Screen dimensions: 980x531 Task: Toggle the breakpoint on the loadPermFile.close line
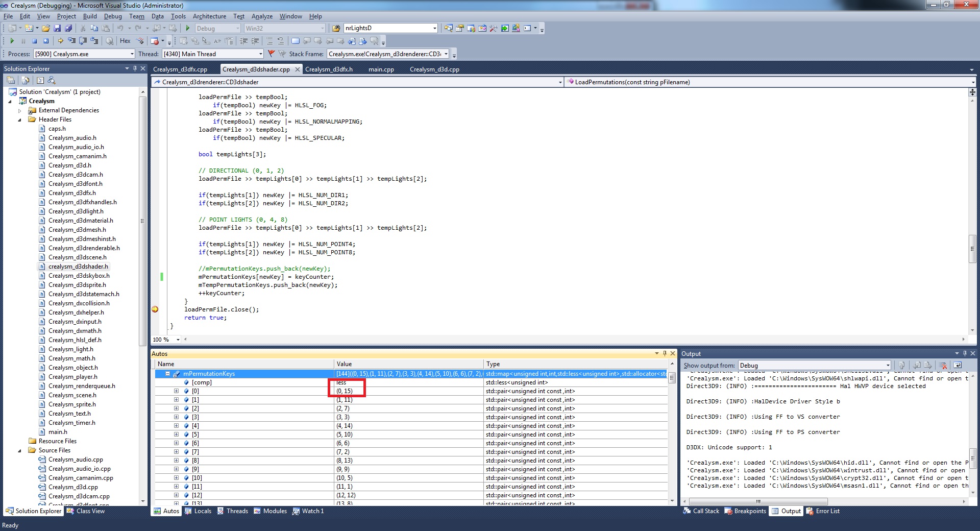[155, 309]
